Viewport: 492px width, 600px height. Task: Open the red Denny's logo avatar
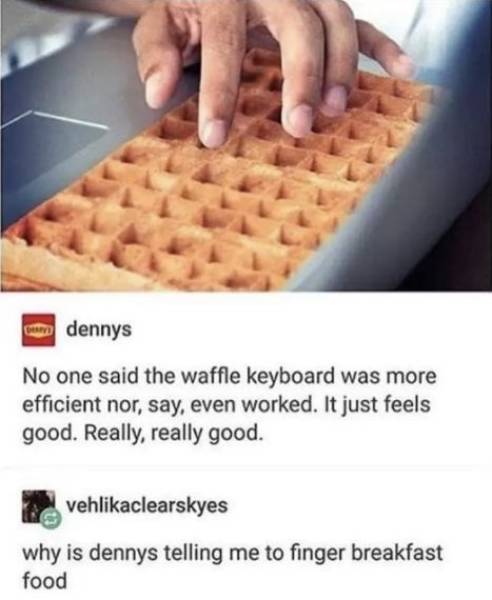[x=38, y=329]
